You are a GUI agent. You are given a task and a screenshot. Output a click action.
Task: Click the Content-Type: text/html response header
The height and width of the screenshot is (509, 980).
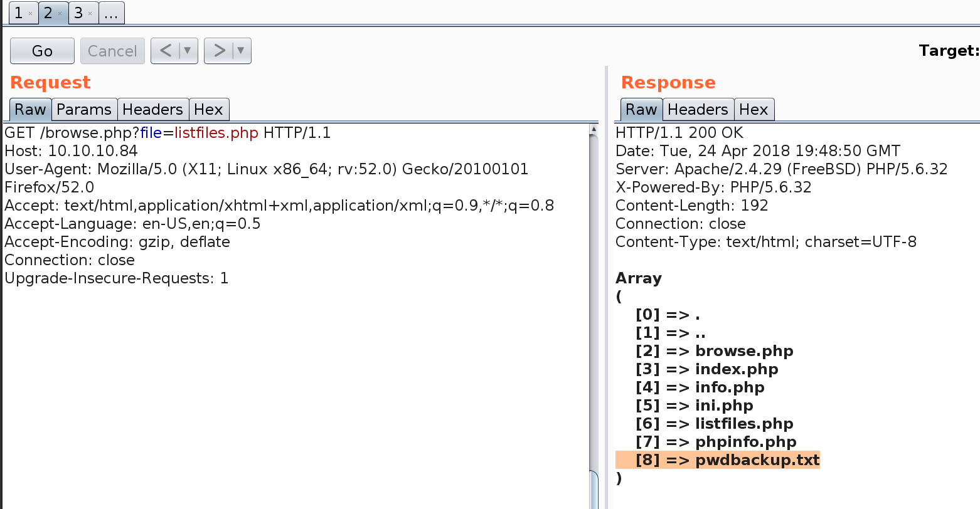coord(766,242)
